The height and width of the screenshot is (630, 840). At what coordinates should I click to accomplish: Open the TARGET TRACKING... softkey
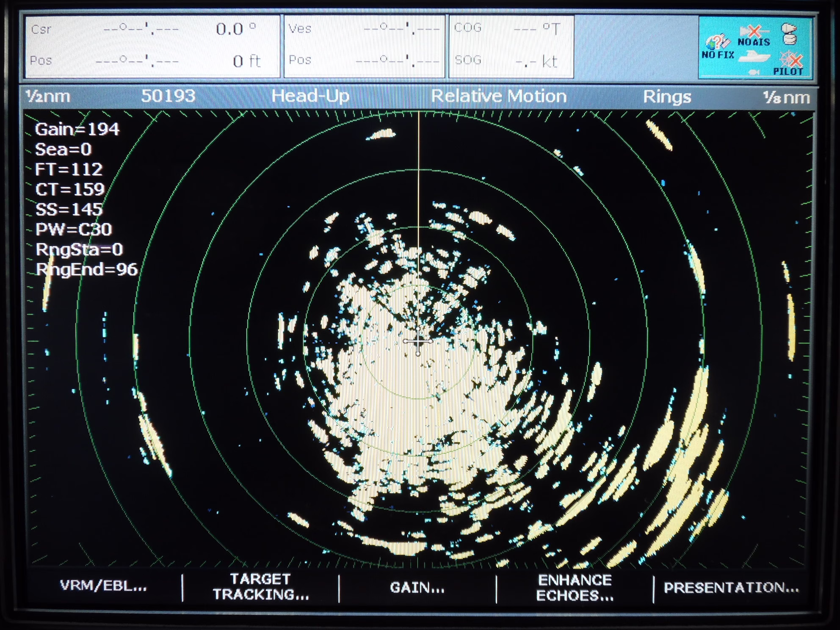(261, 587)
